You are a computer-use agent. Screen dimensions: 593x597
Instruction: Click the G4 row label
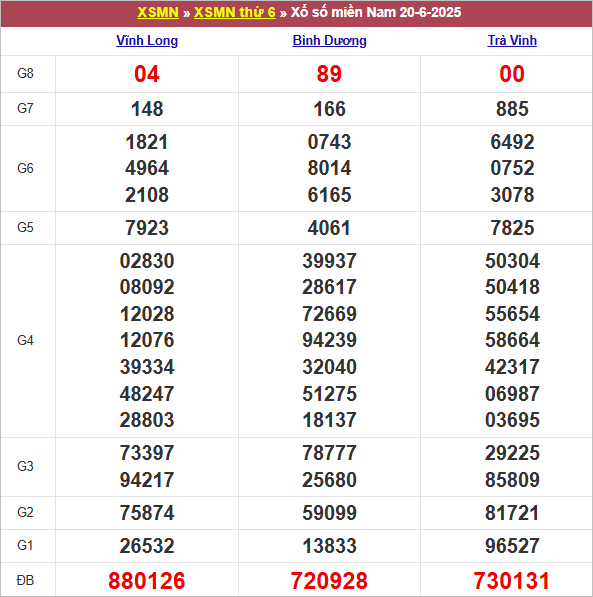pos(26,340)
